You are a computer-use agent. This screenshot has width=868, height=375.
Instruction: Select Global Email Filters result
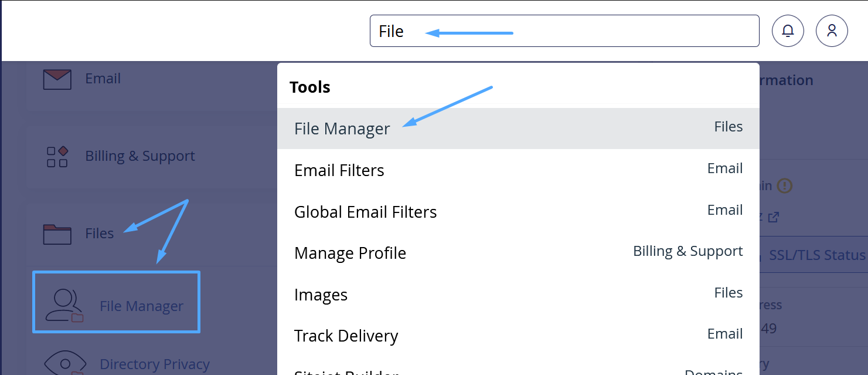pos(365,212)
